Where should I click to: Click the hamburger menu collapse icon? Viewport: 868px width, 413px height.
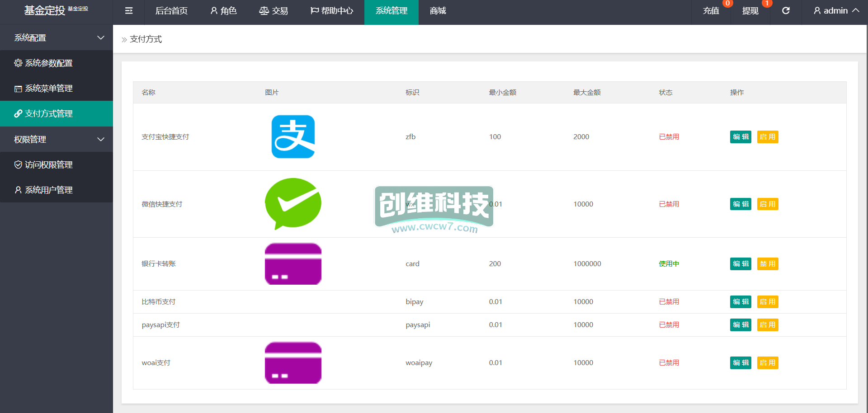tap(129, 11)
